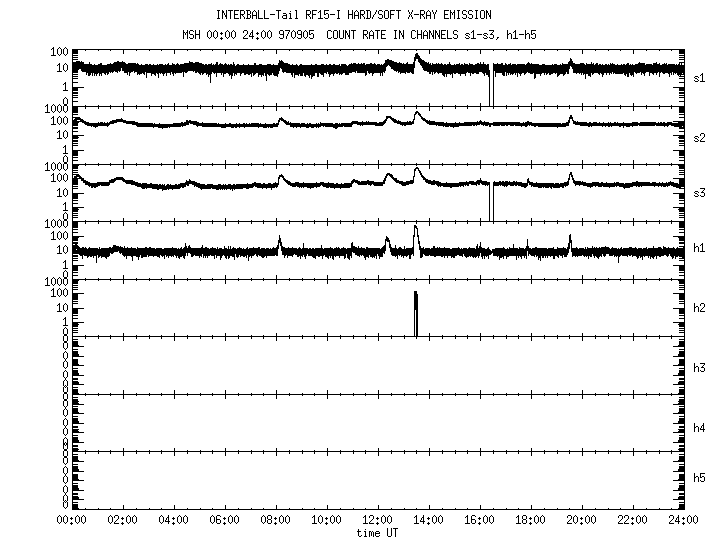Viewport: 720px width, 550px height.
Task: Click the data gap in s1 panel
Action: 491,87
